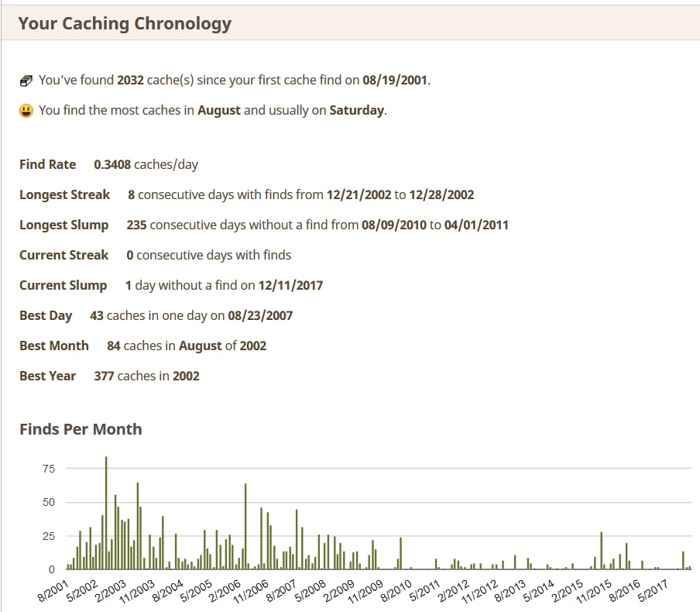The width and height of the screenshot is (700, 612).
Task: Click the Best Month label
Action: point(54,346)
